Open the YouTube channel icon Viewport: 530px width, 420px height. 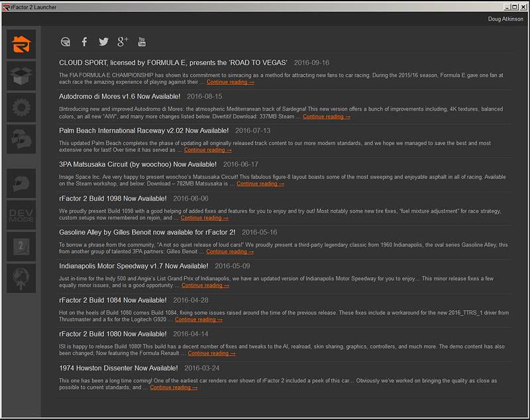142,42
